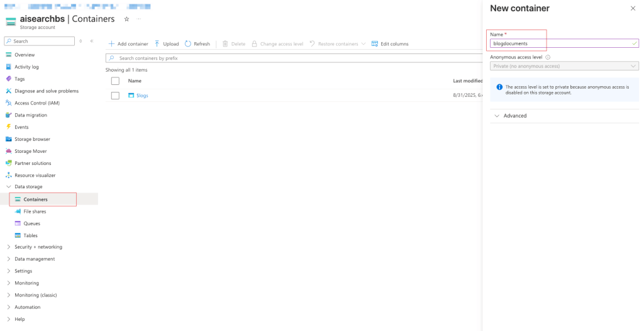Click the Activity log sidebar icon
Viewport: 644px width, 331px height.
(9, 67)
